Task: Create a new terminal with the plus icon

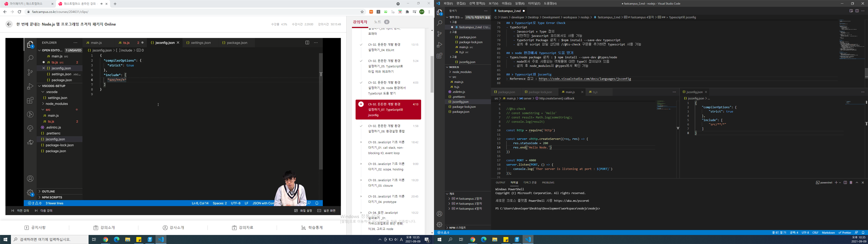Action: (x=836, y=183)
